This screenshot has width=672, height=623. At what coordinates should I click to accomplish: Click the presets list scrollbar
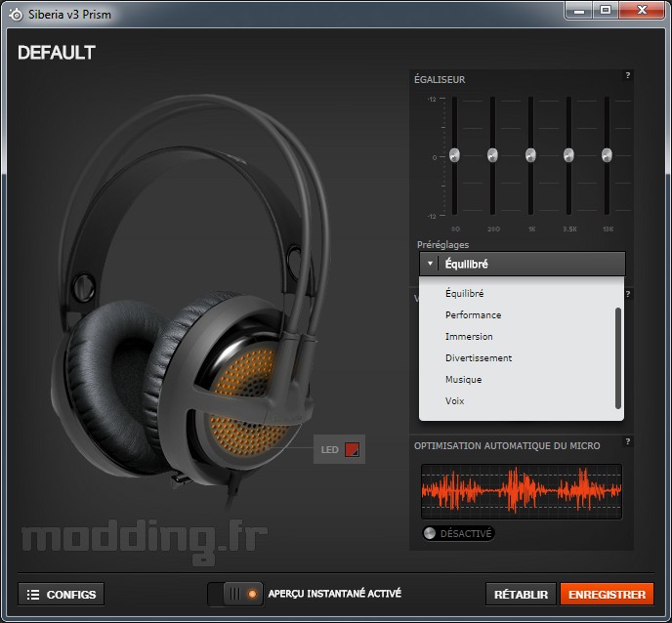[x=618, y=357]
